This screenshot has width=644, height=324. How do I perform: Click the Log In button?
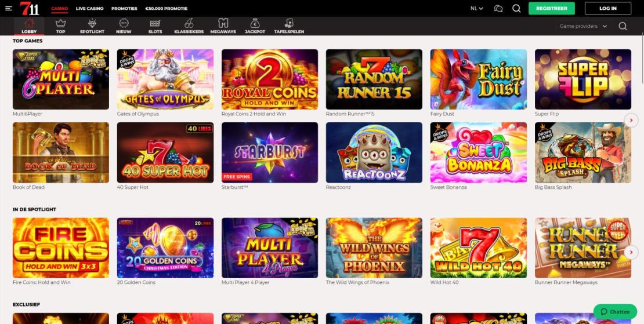pyautogui.click(x=608, y=8)
